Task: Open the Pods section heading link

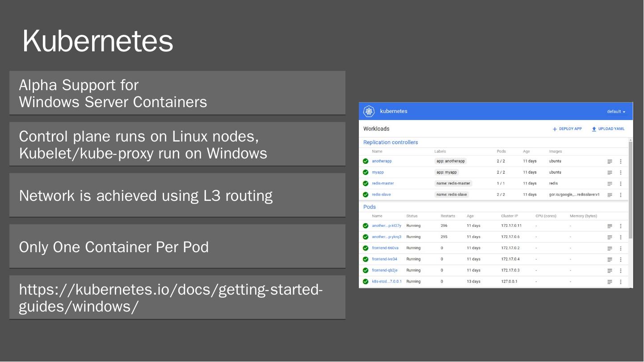Action: (370, 207)
